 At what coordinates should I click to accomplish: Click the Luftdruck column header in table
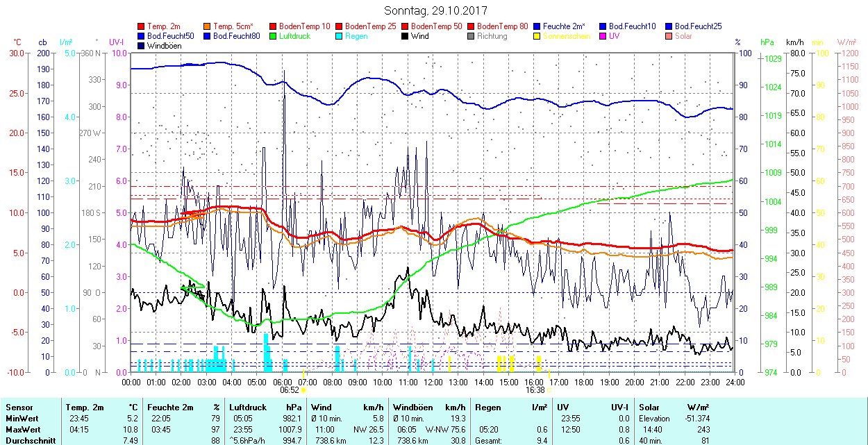coord(248,408)
